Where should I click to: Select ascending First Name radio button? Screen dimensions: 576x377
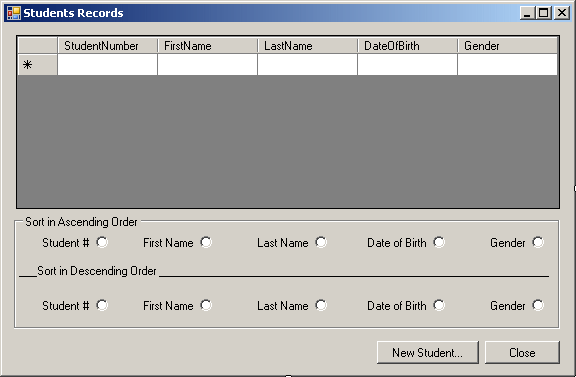click(206, 242)
